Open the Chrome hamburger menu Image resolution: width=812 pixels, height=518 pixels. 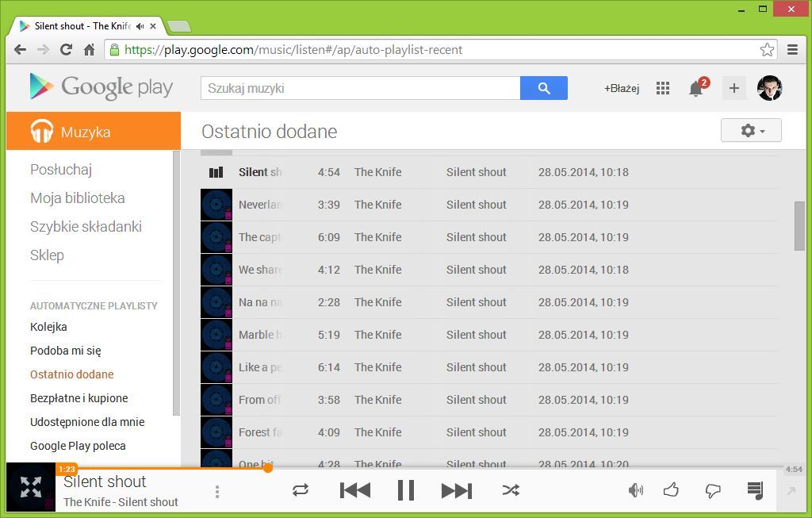tap(792, 50)
